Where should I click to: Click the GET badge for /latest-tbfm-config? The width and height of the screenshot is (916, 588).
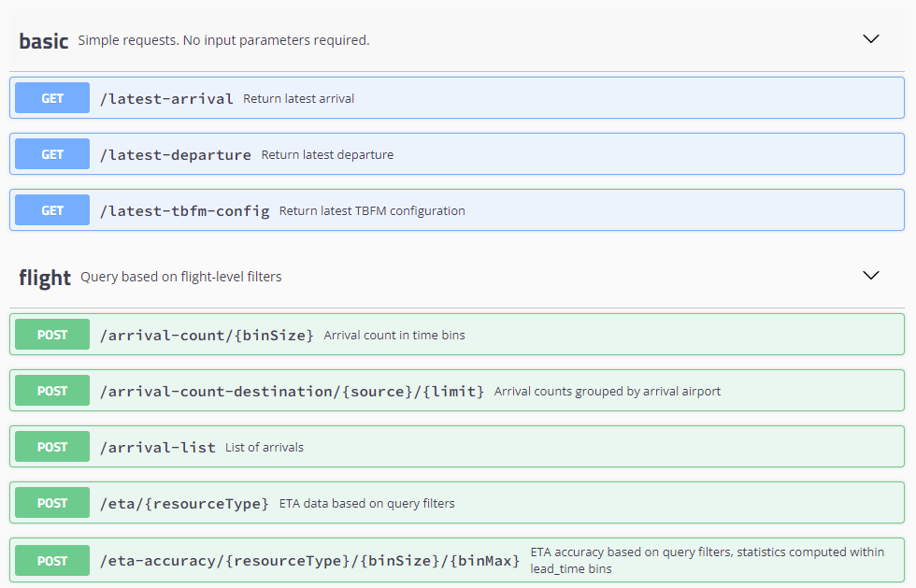pyautogui.click(x=52, y=210)
